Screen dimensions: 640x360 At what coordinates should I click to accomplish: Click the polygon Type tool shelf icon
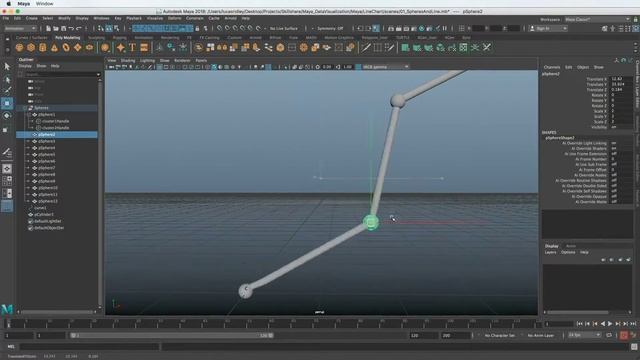pyautogui.click(x=132, y=48)
